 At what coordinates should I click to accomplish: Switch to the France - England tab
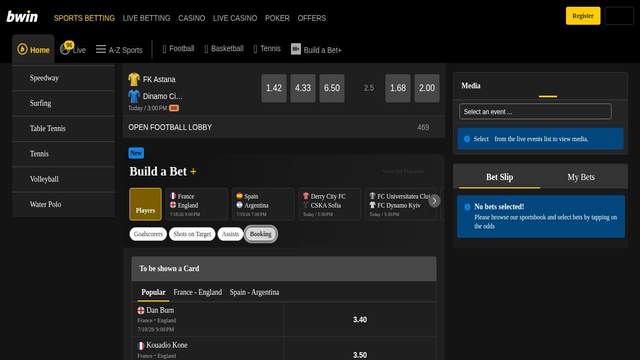tap(198, 292)
